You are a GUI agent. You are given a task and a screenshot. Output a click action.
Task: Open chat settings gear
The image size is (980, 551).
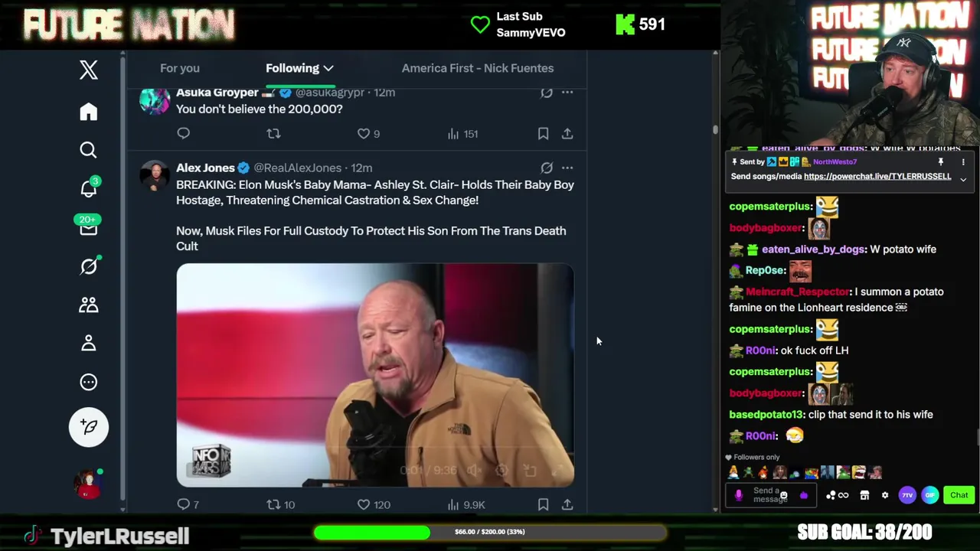click(x=885, y=496)
